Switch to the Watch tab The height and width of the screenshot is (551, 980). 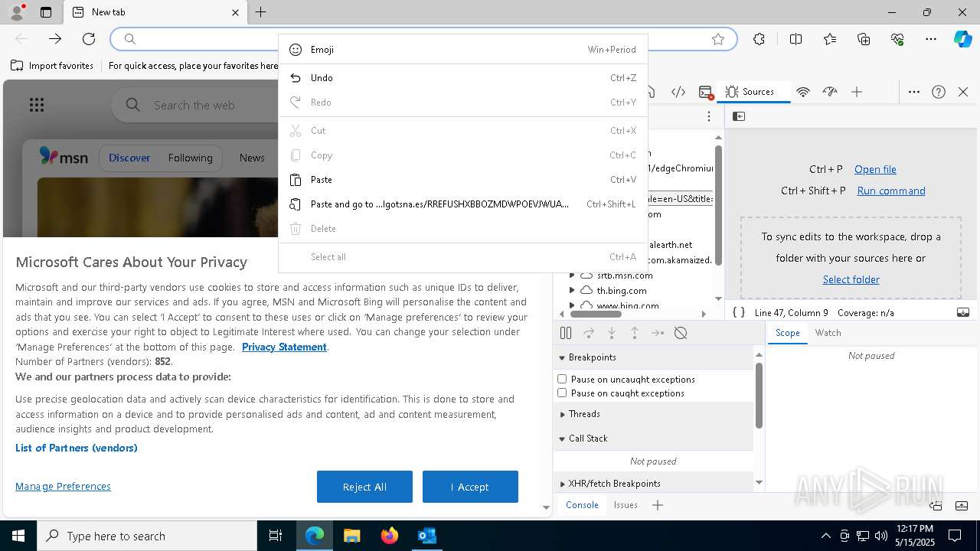828,333
